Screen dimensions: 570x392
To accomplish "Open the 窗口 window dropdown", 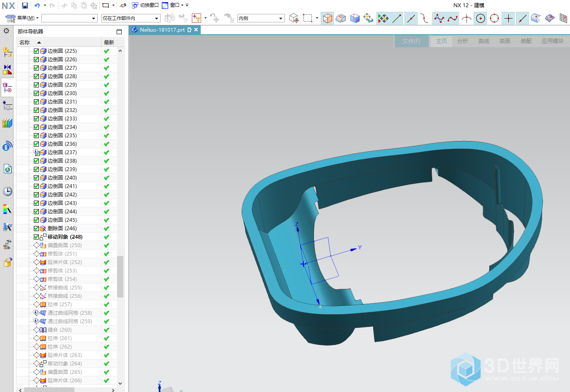I will [x=173, y=5].
